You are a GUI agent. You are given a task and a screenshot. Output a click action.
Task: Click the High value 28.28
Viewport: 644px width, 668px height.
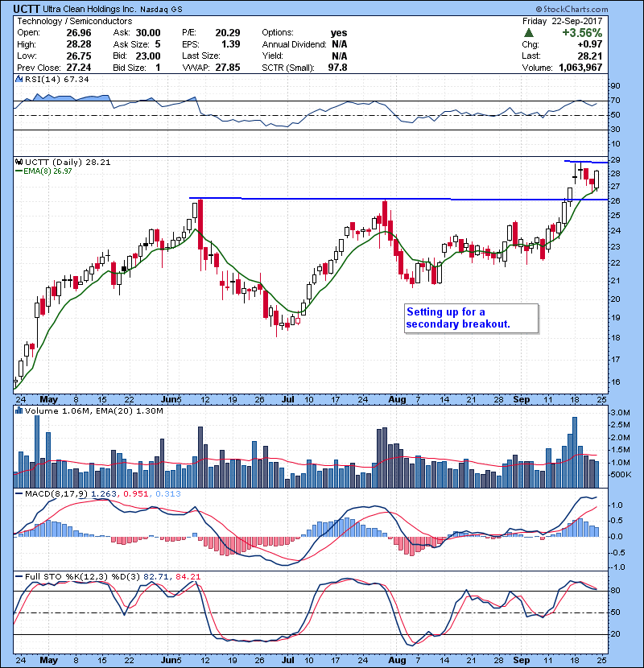coord(78,44)
